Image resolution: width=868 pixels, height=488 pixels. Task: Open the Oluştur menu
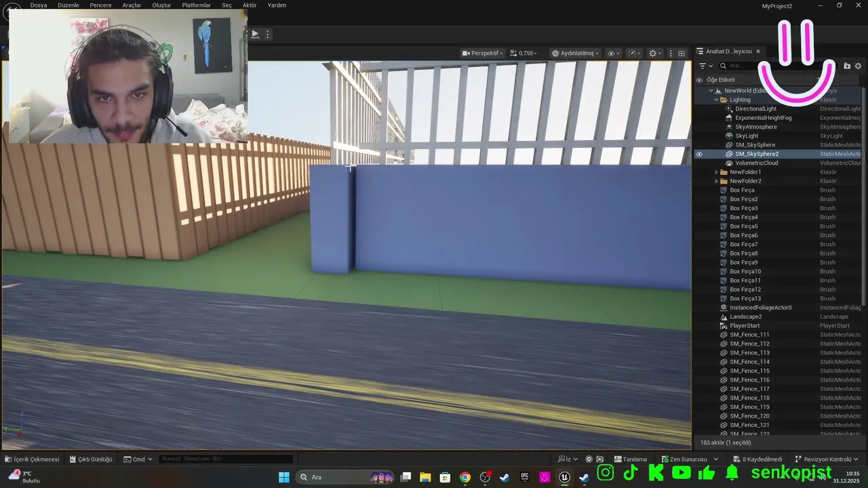pos(161,5)
